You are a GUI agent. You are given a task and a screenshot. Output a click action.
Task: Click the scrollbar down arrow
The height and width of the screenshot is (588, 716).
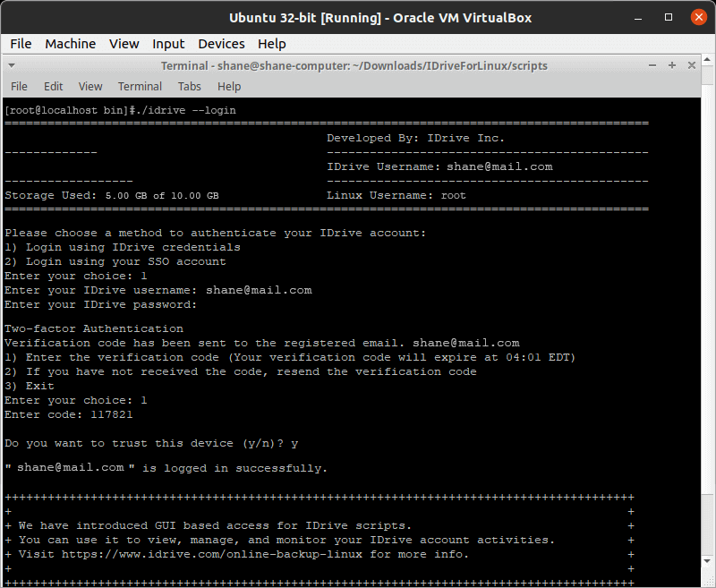[707, 561]
